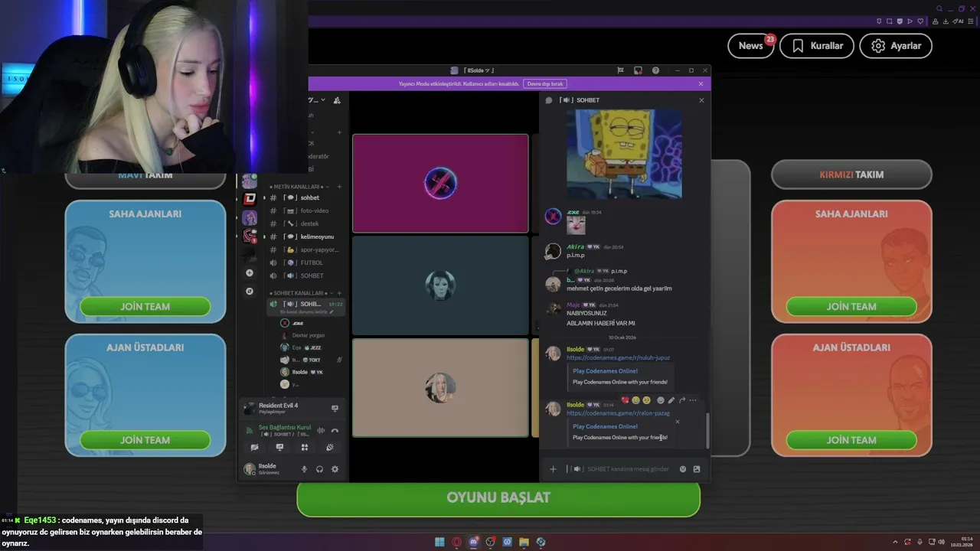Open the Kurallar rules button

click(x=817, y=46)
